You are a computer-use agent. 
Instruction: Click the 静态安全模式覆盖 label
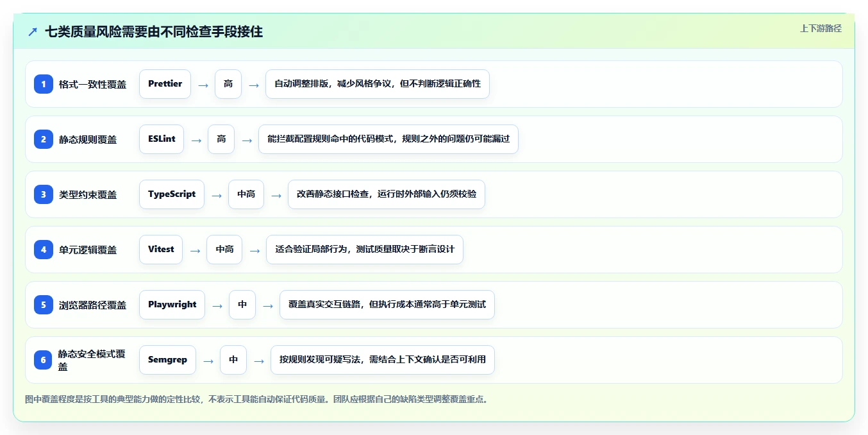click(92, 360)
